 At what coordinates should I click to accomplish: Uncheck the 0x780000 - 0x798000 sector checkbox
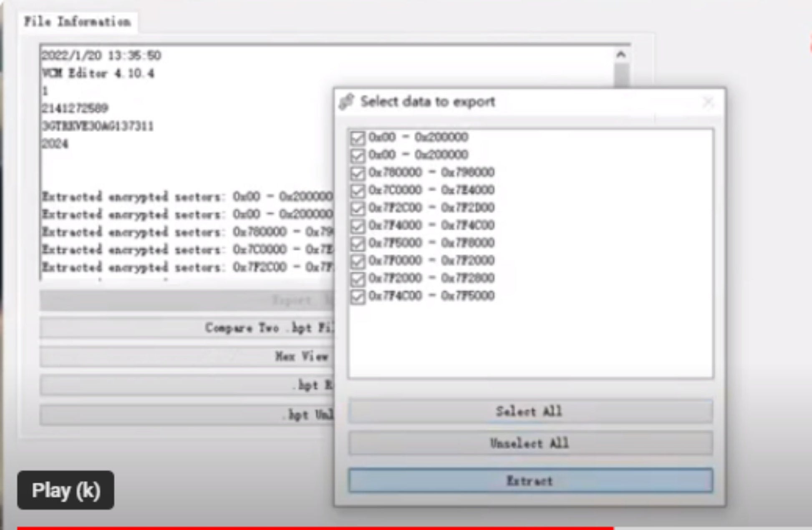(357, 173)
